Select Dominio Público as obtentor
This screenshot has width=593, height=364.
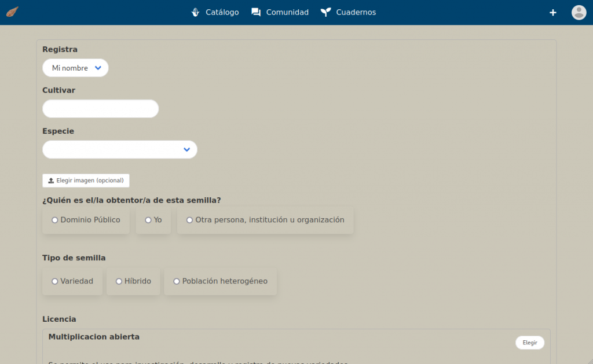pyautogui.click(x=55, y=220)
